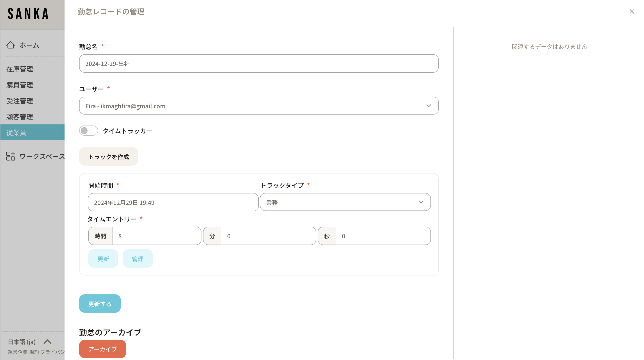Open 在庫管理 in sidebar

tap(20, 69)
